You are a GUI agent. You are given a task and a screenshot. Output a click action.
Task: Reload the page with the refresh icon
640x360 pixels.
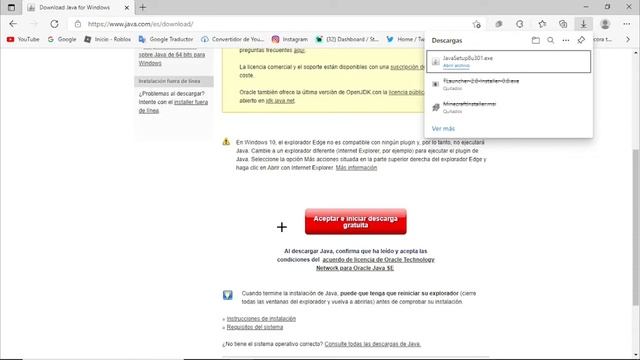click(54, 24)
